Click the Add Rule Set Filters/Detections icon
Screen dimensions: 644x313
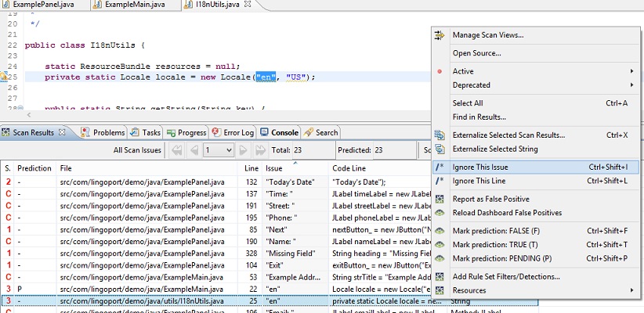click(x=440, y=276)
